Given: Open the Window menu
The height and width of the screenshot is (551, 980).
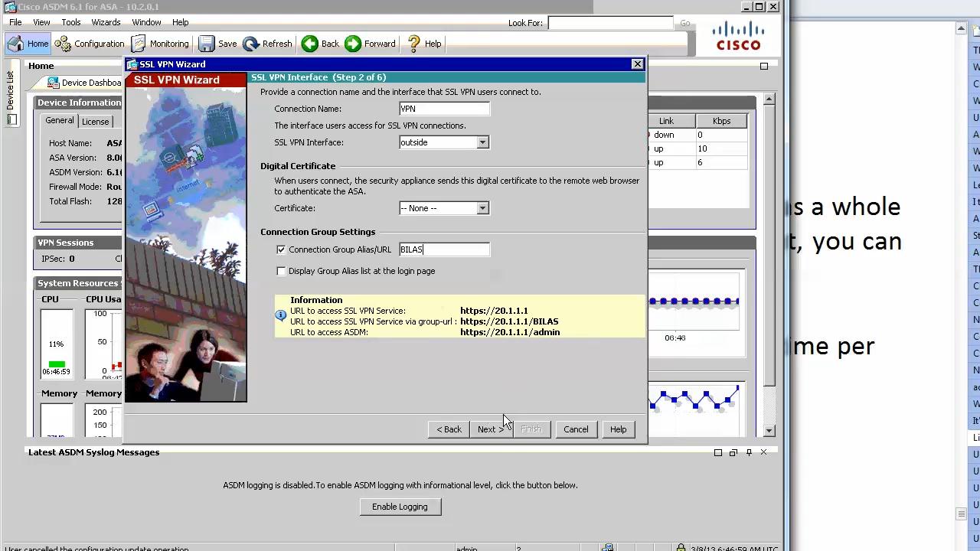Looking at the screenshot, I should [146, 22].
